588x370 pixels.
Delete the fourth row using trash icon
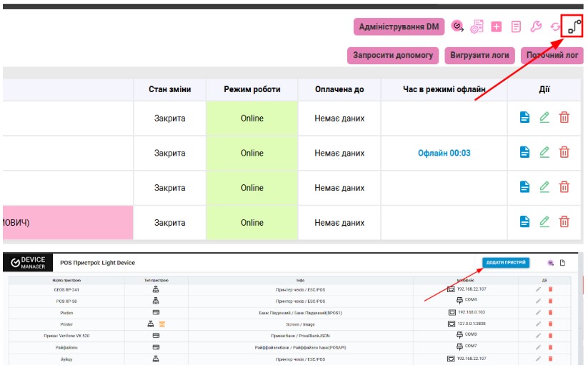pyautogui.click(x=564, y=222)
